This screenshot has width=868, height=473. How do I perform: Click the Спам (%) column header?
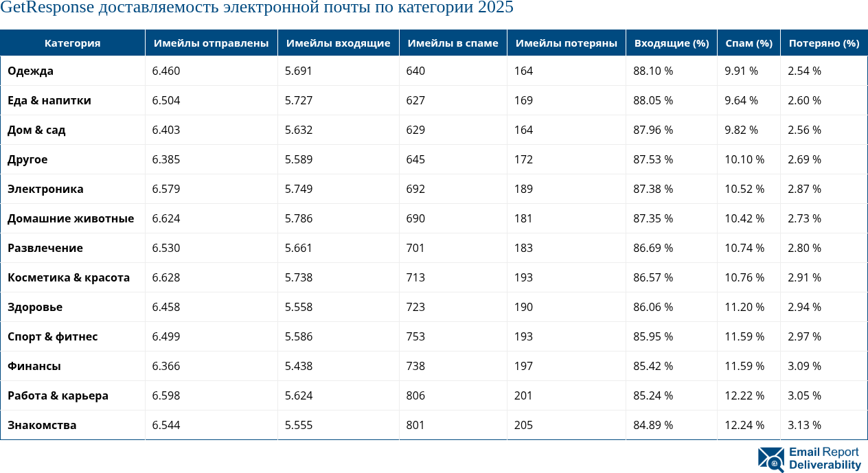(748, 42)
